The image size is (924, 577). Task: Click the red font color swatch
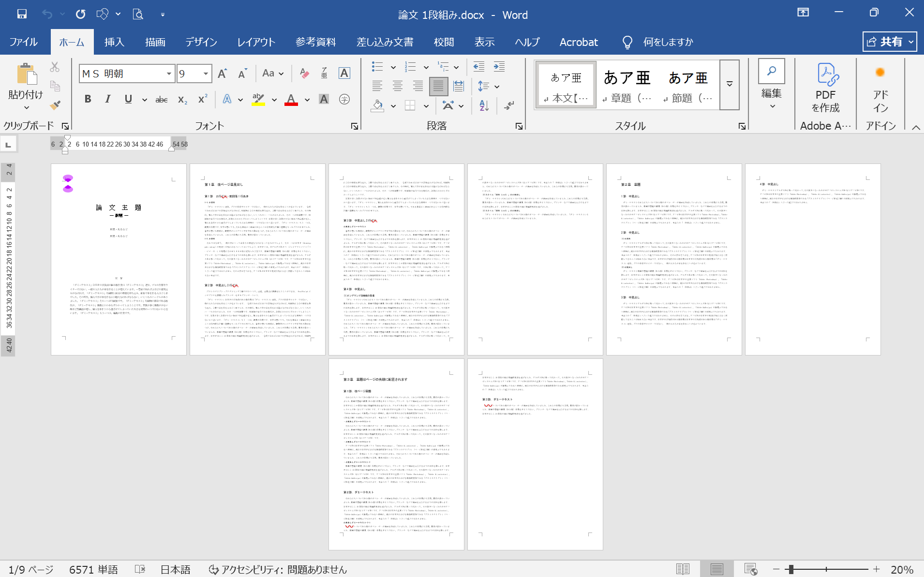coord(291,100)
